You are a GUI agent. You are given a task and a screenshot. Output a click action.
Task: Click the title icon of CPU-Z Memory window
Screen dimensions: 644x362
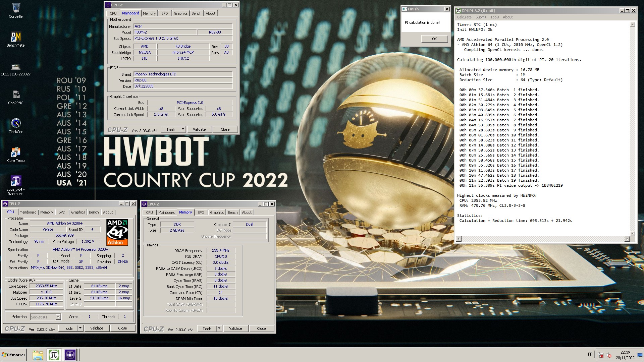pos(144,204)
